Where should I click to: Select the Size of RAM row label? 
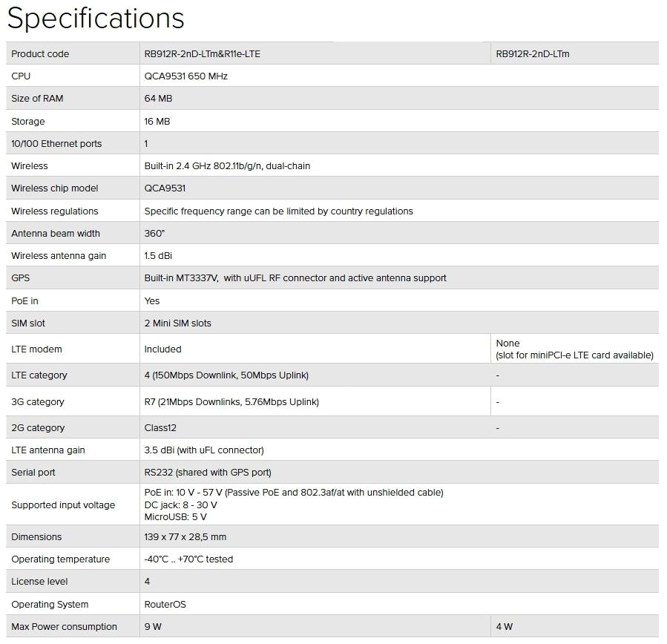click(x=37, y=99)
